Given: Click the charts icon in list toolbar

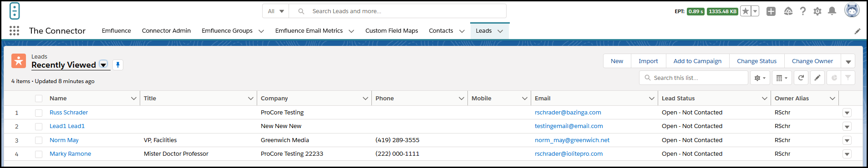Looking at the screenshot, I should click(x=834, y=78).
